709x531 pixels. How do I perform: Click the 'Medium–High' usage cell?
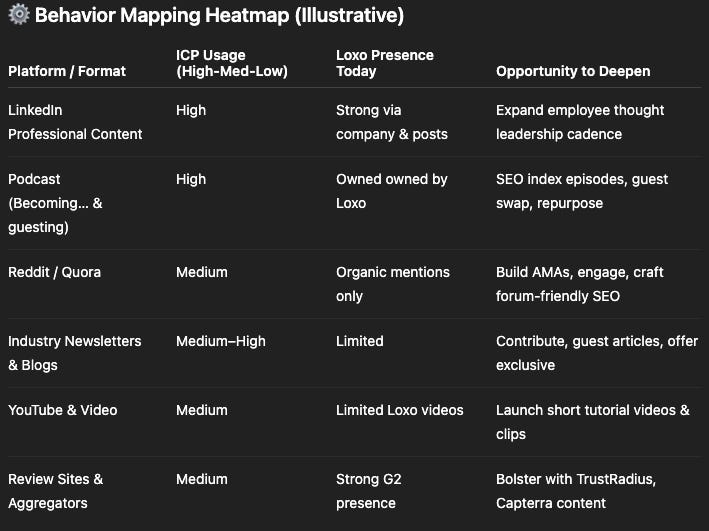pos(221,341)
